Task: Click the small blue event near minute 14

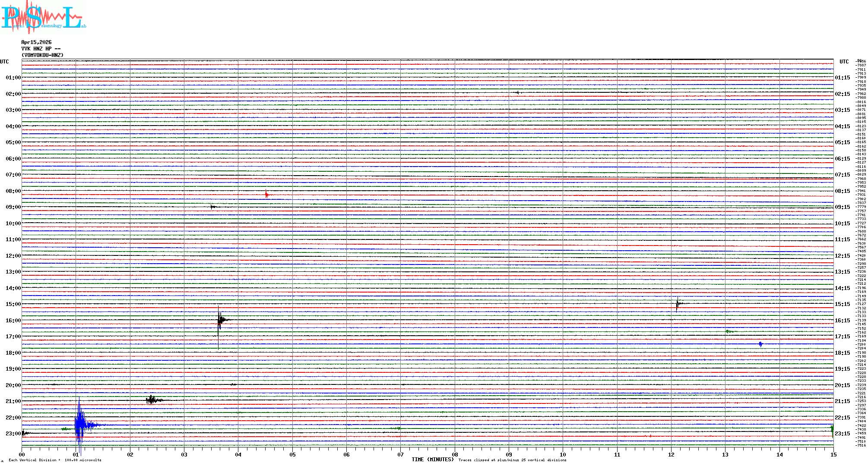Action: tap(760, 344)
